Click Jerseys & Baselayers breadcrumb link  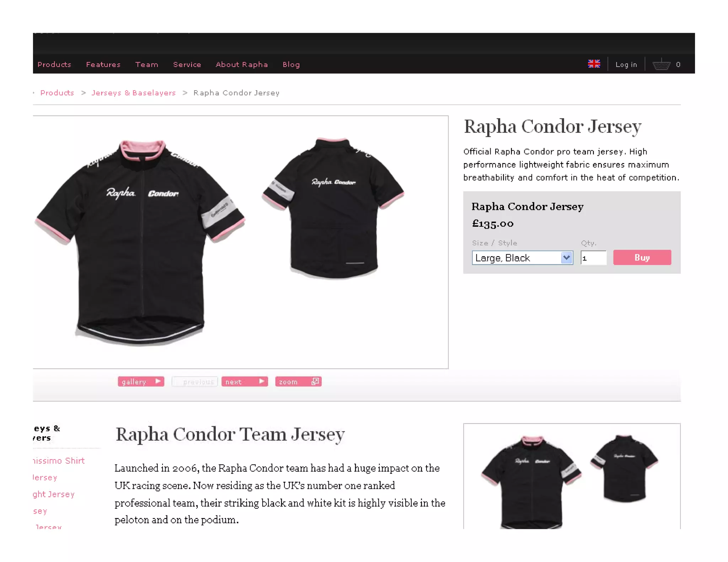pos(133,93)
